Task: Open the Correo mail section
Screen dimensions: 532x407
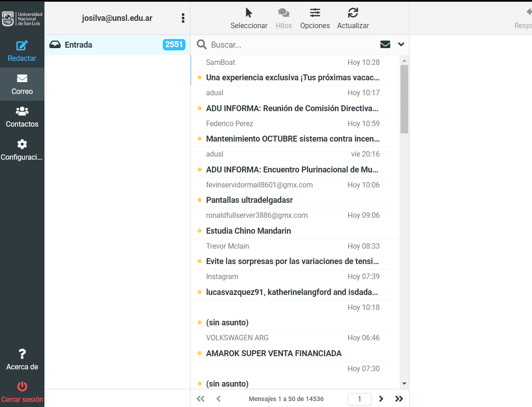Action: click(x=22, y=84)
